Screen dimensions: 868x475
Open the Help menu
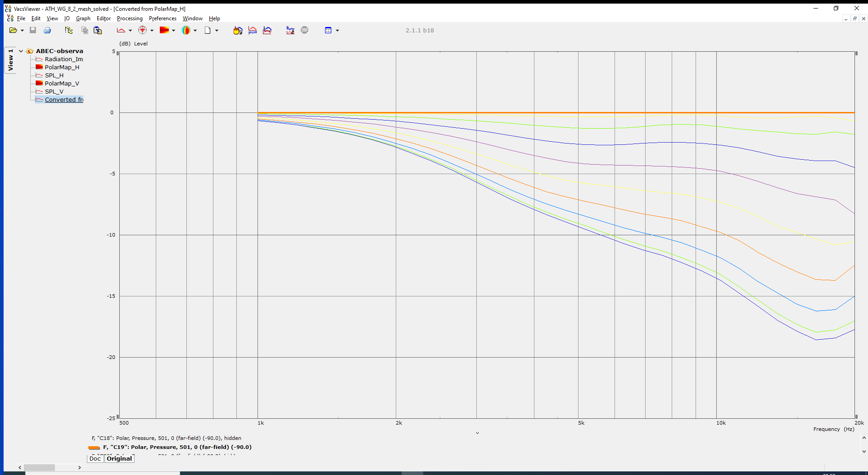point(214,18)
